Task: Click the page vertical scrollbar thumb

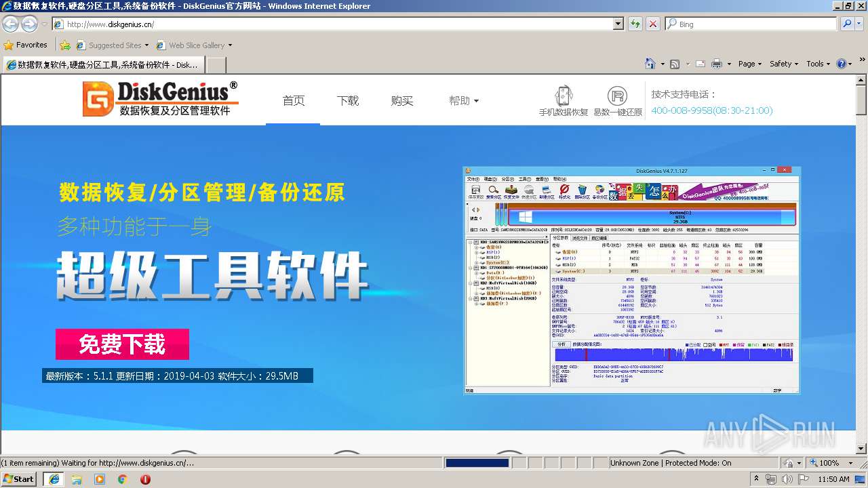Action: pos(861,102)
